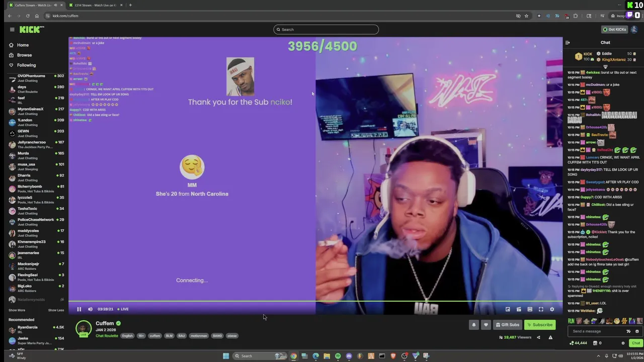Screen dimensions: 644x362
Task: Open the 19,487 Viewers count
Action: (515, 337)
